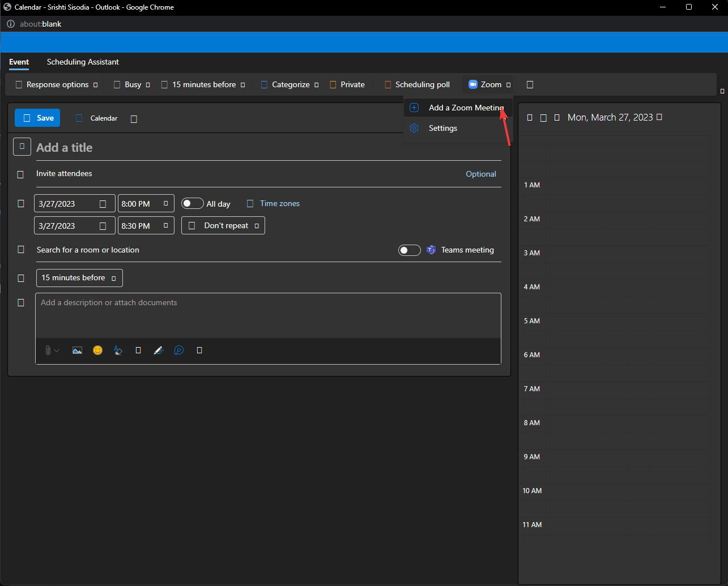The width and height of the screenshot is (728, 586).
Task: Toggle the Private button in the toolbar
Action: tap(347, 84)
